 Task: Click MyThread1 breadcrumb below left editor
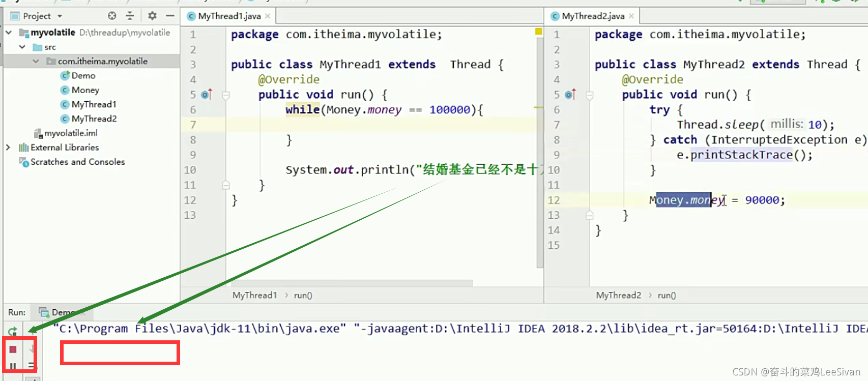pos(254,296)
